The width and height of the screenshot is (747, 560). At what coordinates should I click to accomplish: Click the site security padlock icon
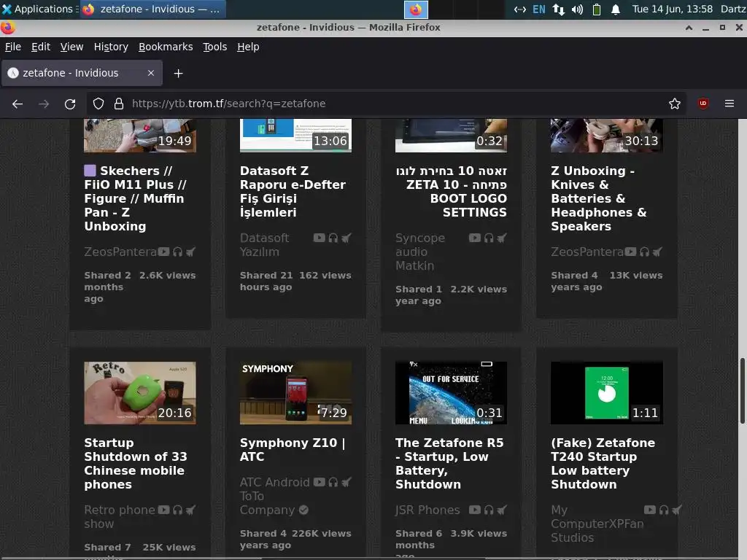(119, 104)
